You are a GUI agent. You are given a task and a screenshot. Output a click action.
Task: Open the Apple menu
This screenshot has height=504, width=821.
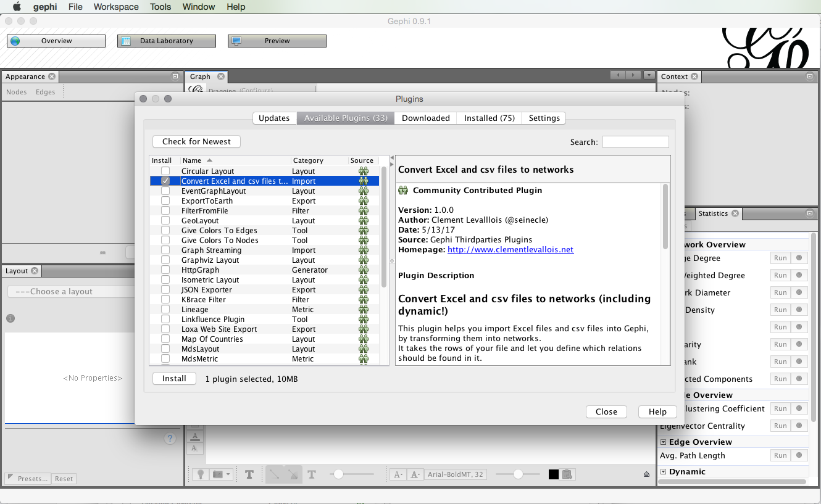pos(17,7)
